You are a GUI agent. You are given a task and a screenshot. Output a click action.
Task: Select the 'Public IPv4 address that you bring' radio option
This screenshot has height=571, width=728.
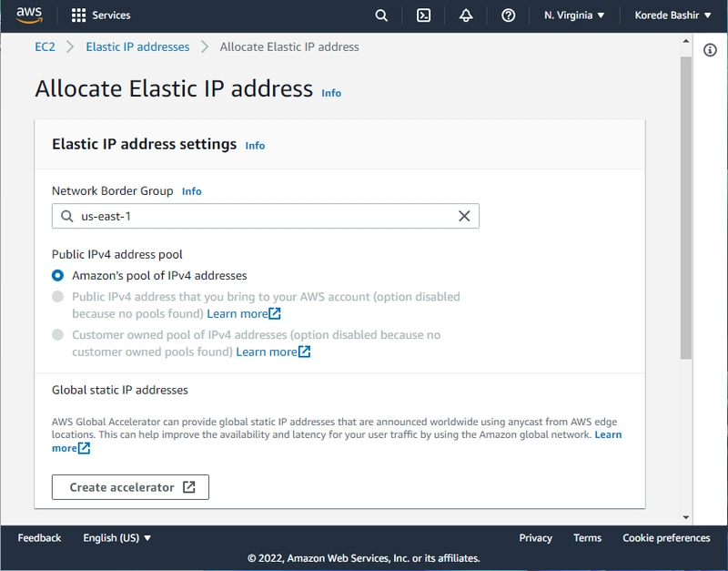click(x=57, y=296)
